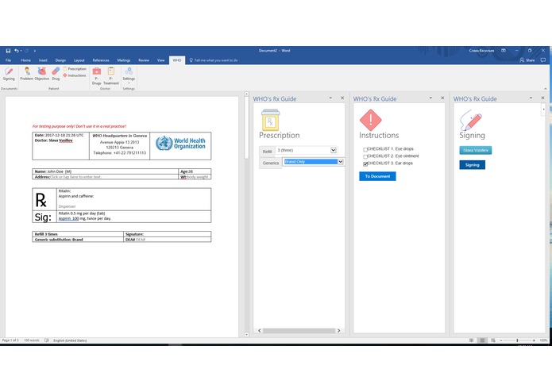Screen dimensions: 552x392
Task: Open the comments icon beside Share
Action: [x=543, y=60]
